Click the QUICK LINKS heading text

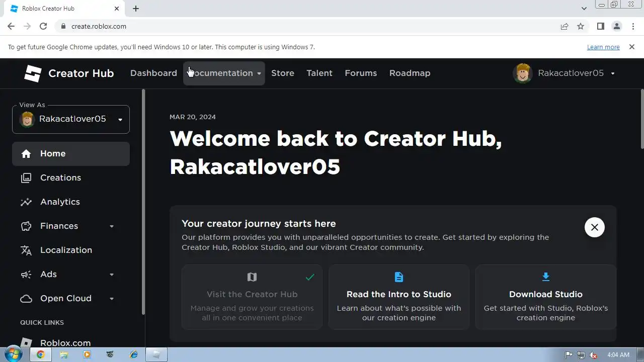click(x=42, y=322)
